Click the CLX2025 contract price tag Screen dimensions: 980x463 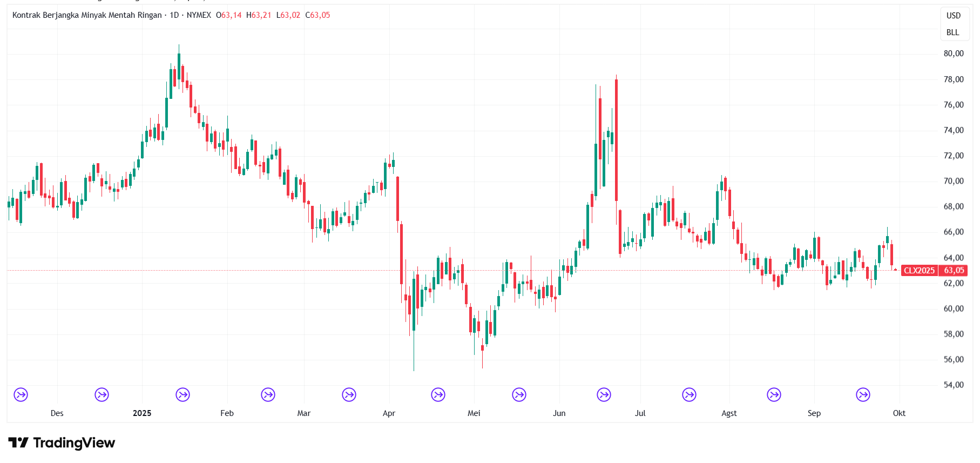click(x=919, y=270)
